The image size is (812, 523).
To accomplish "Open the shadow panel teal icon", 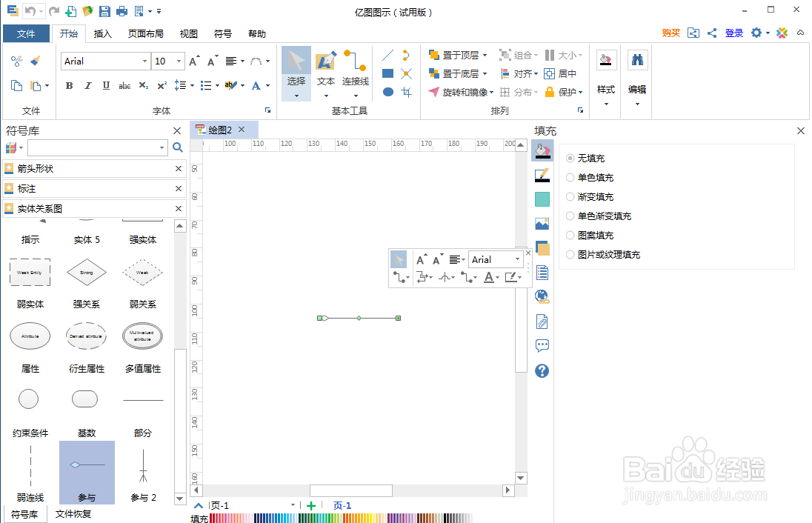I will pos(542,199).
